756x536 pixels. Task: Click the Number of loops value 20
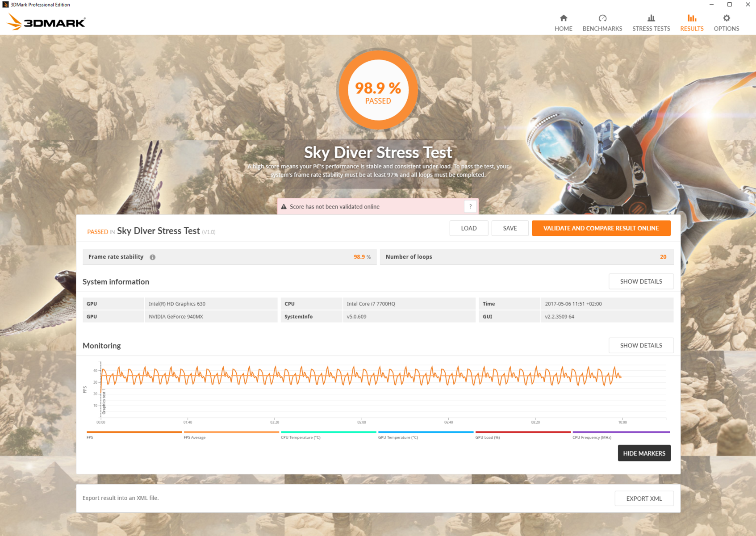click(663, 257)
